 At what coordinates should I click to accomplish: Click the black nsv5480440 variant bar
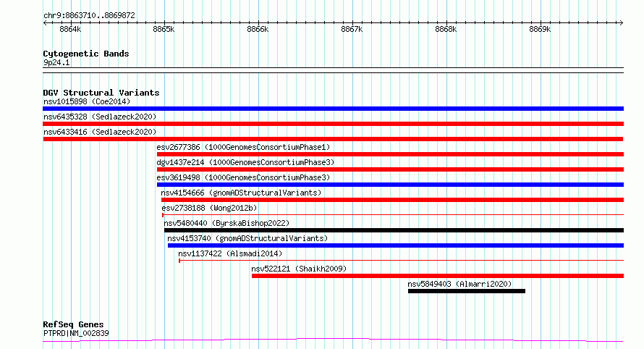[x=394, y=230]
